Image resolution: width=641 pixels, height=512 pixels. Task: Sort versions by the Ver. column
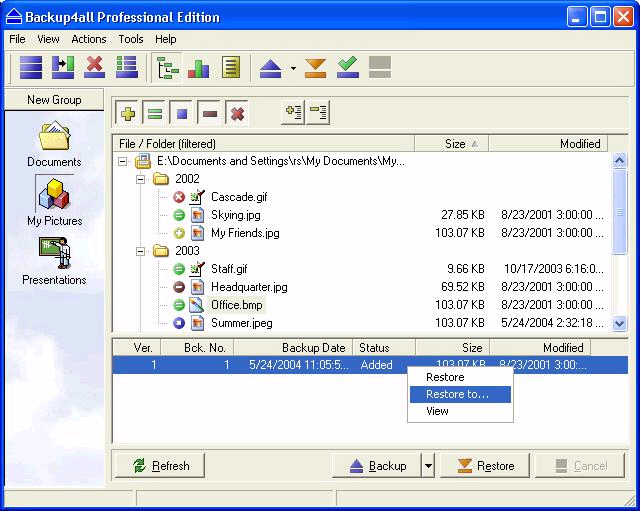[137, 348]
